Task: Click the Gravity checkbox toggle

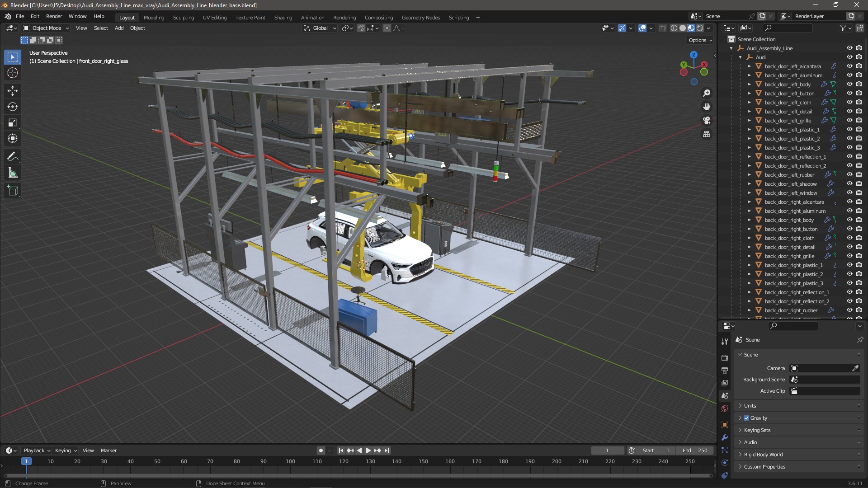Action: tap(747, 418)
